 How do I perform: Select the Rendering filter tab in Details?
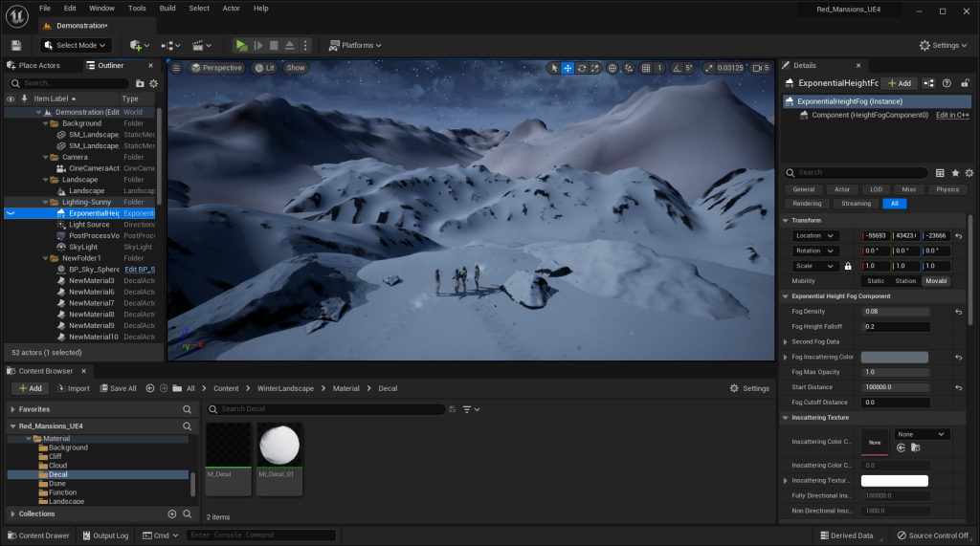(x=807, y=204)
